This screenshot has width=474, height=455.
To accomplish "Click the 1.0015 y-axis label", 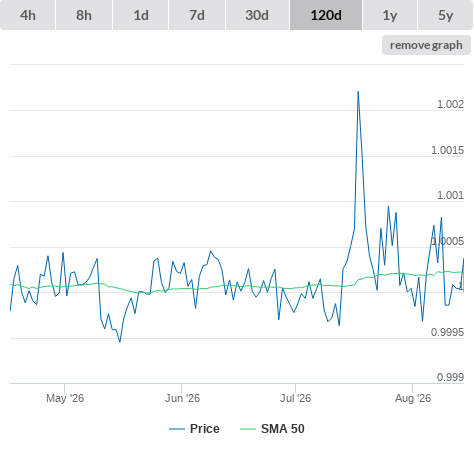I will [x=447, y=150].
